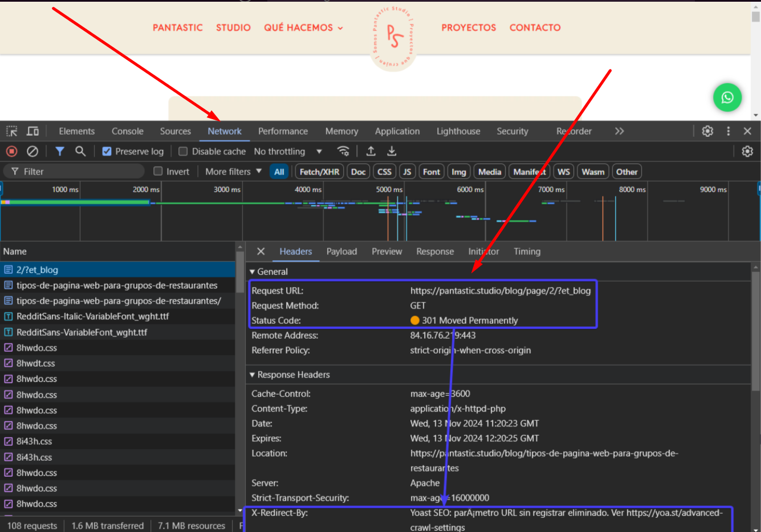This screenshot has height=532, width=761.
Task: Select the Fetch/XHR filter button
Action: point(319,172)
